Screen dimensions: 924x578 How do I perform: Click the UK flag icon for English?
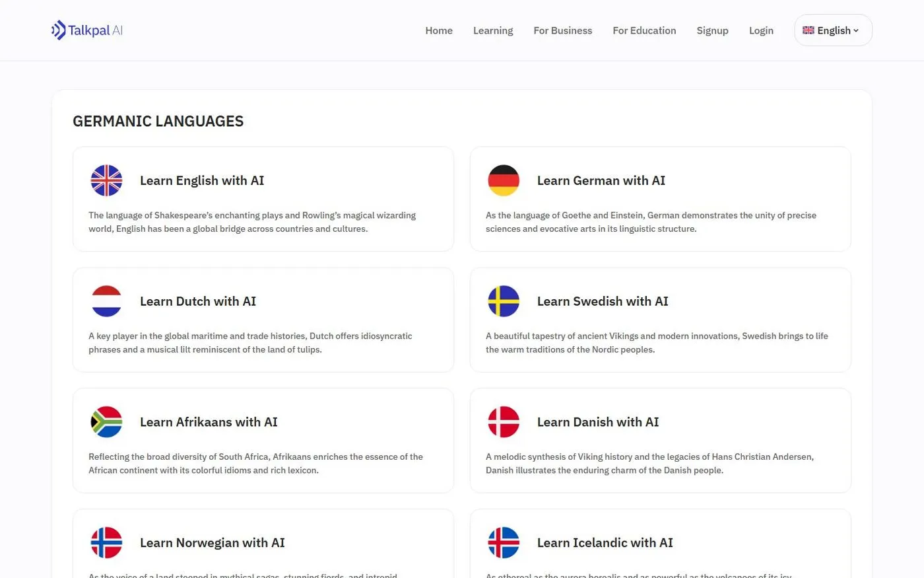(106, 180)
